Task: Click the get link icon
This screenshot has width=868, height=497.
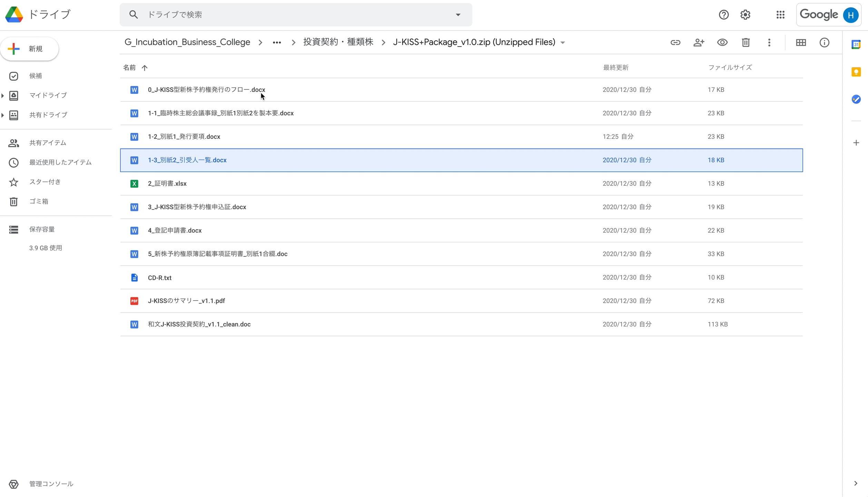Action: click(x=675, y=42)
